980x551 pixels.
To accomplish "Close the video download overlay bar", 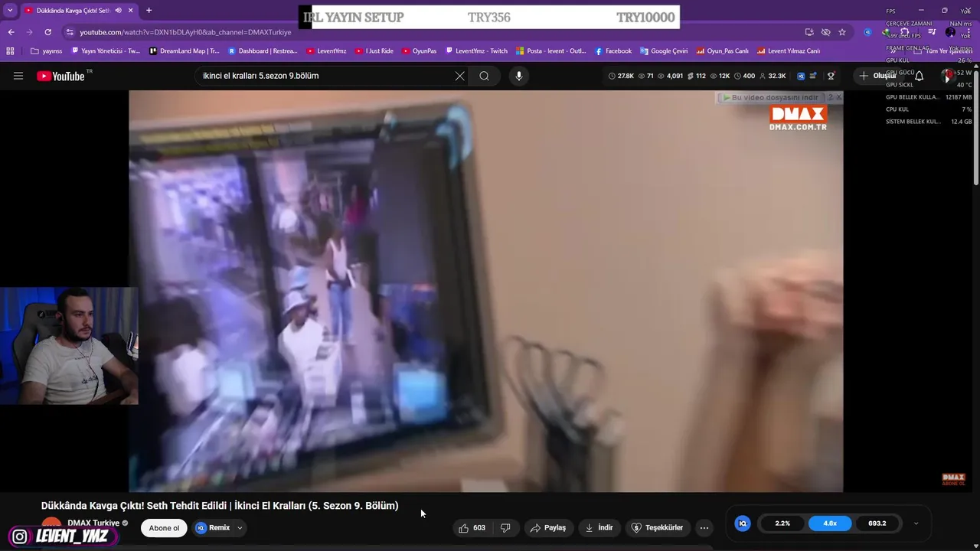I will (838, 97).
